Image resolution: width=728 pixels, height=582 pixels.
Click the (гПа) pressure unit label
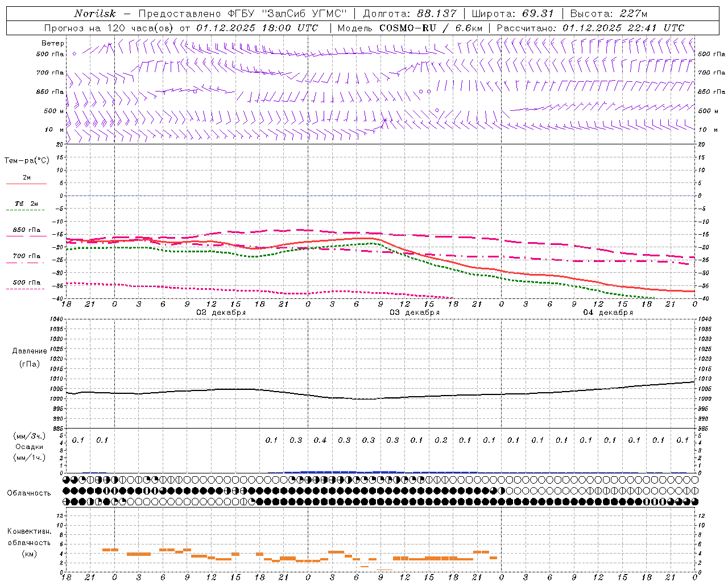pyautogui.click(x=30, y=364)
